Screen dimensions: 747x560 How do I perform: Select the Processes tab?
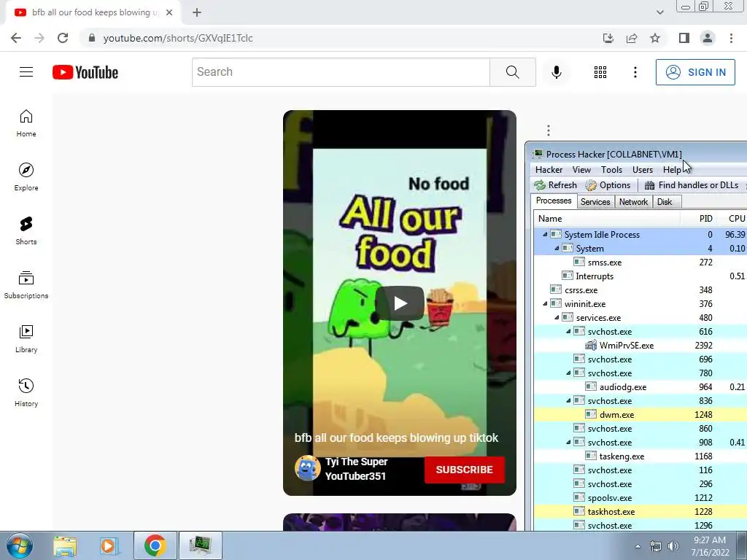pyautogui.click(x=554, y=201)
